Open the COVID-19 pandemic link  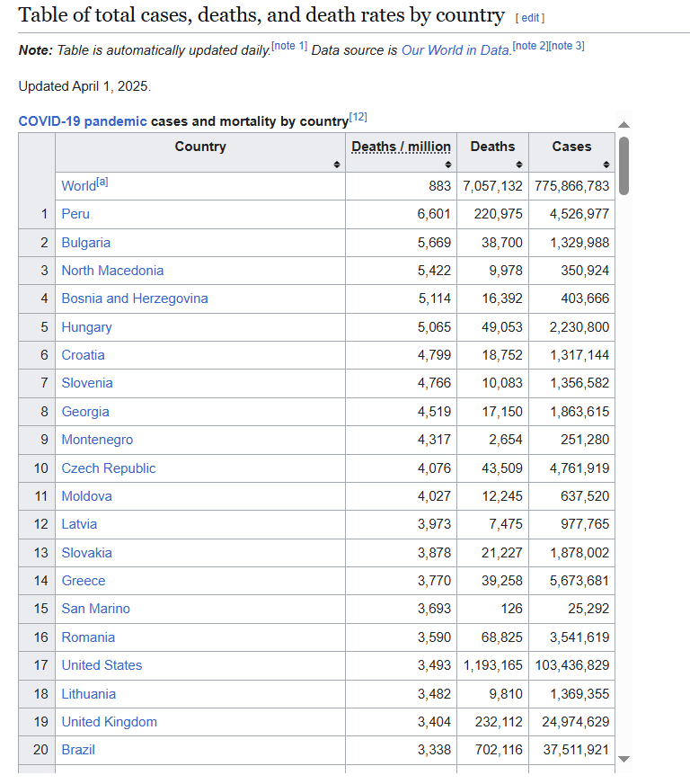click(x=83, y=121)
